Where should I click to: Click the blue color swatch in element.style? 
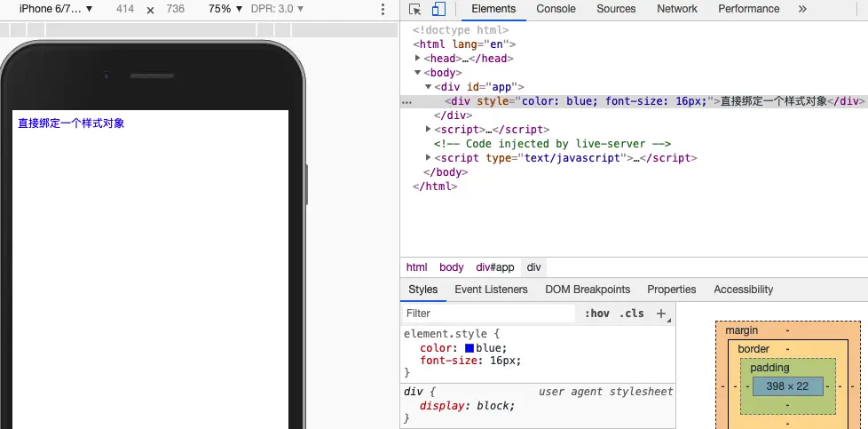(x=470, y=348)
